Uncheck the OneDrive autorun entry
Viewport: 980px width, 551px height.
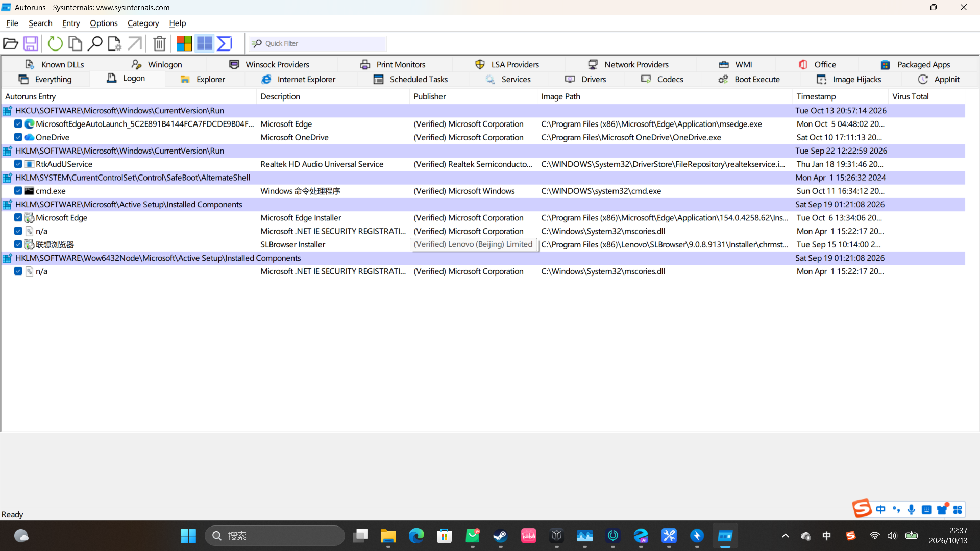(18, 137)
